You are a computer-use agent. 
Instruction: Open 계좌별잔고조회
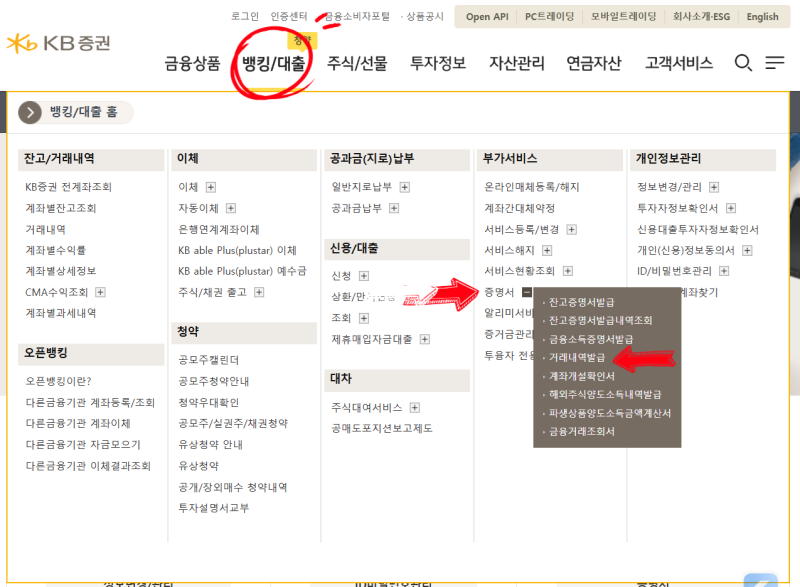61,208
